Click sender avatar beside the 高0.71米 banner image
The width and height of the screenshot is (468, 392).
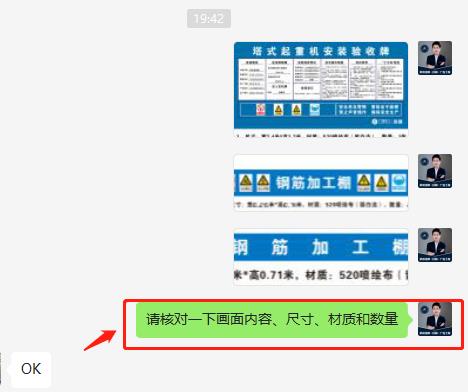click(435, 245)
